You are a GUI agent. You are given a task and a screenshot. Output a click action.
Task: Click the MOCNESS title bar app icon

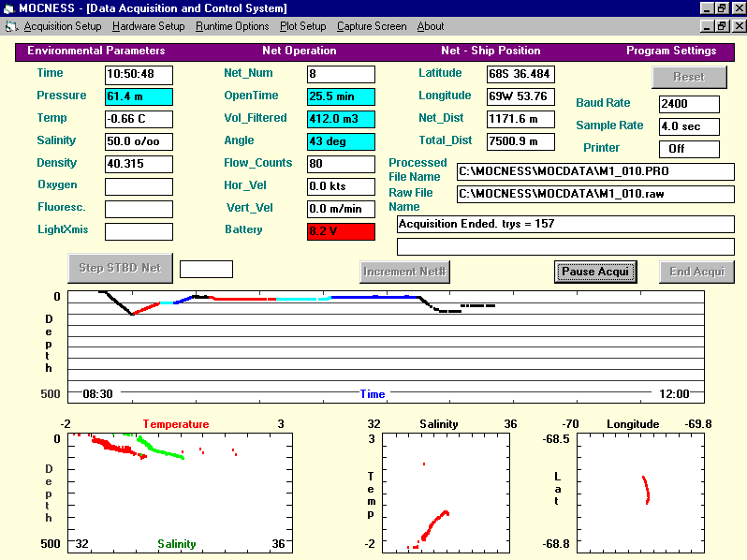click(x=9, y=8)
